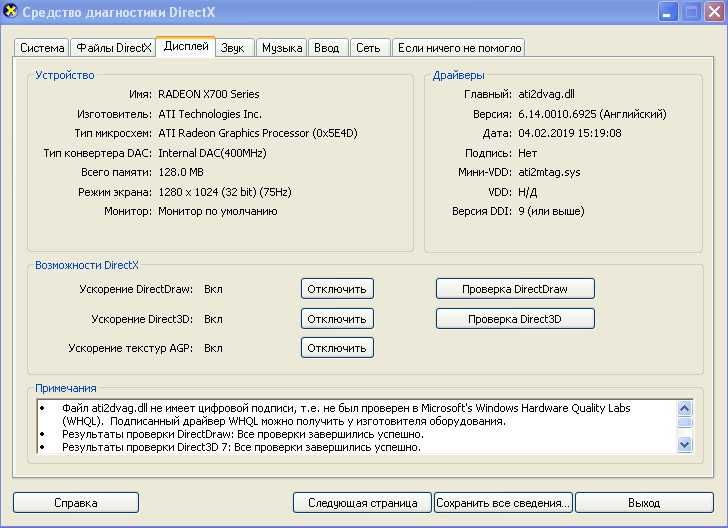
Task: Go to the Музыка tab
Action: pyautogui.click(x=281, y=48)
